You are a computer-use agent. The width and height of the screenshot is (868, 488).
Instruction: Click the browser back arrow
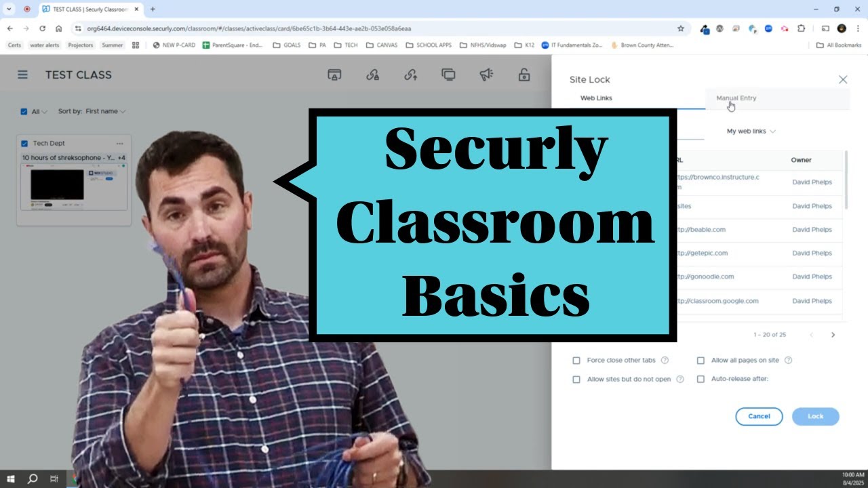click(10, 28)
